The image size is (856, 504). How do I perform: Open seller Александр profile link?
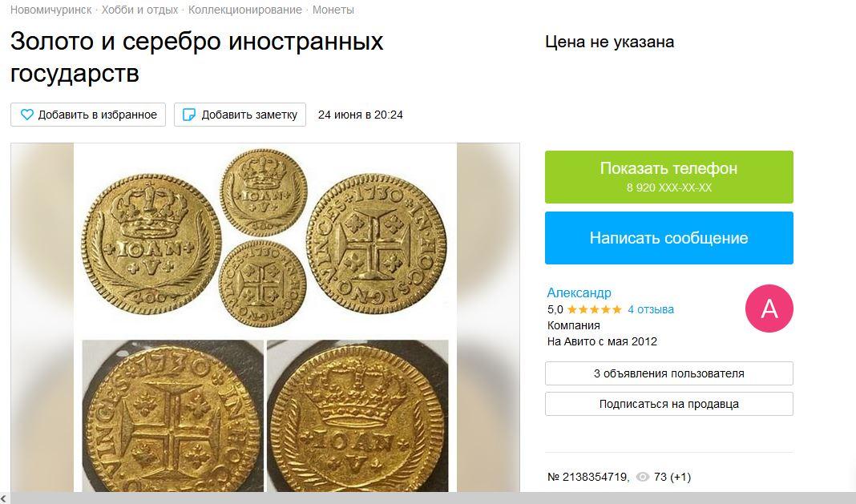tap(579, 292)
